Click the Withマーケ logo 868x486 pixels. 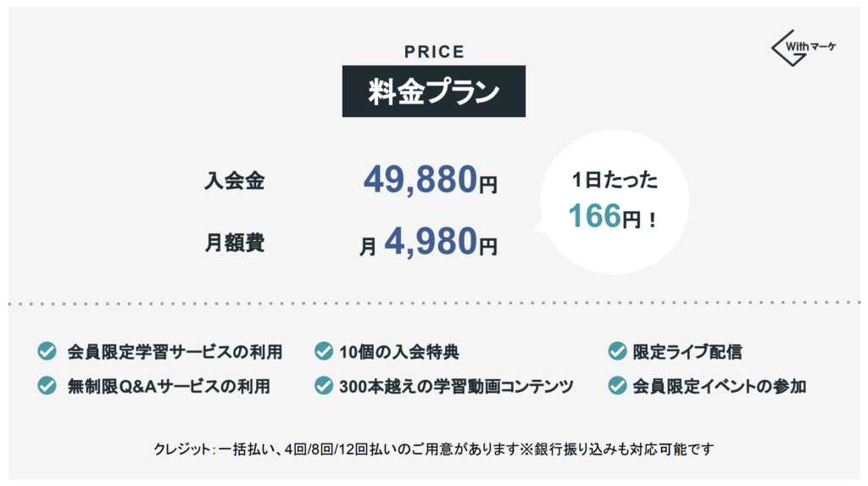pyautogui.click(x=804, y=48)
